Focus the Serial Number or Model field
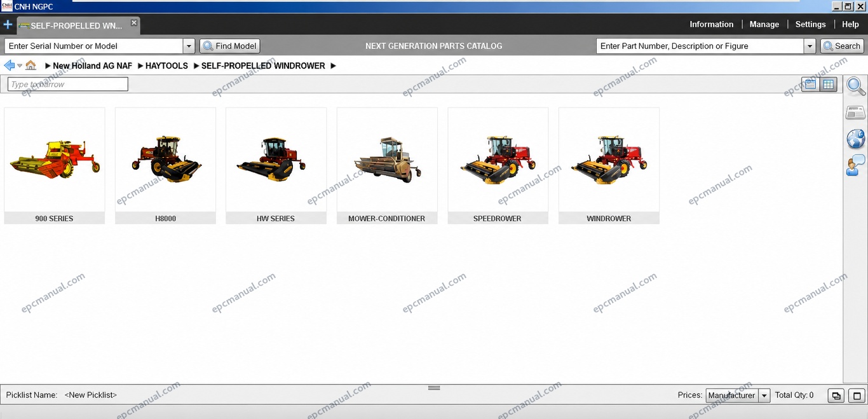868x419 pixels. click(94, 46)
